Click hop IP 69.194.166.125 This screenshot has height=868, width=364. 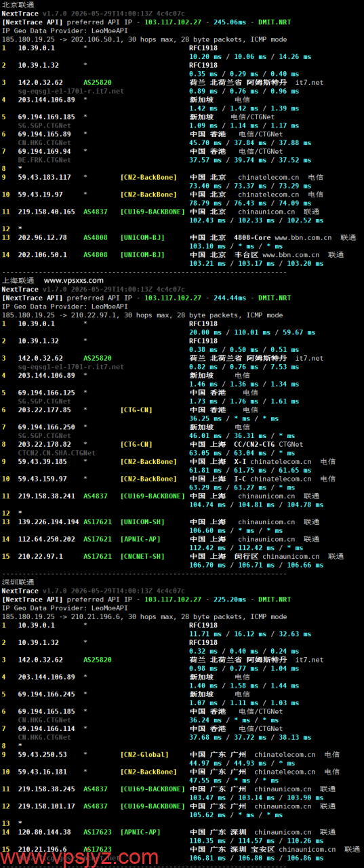pos(46,392)
